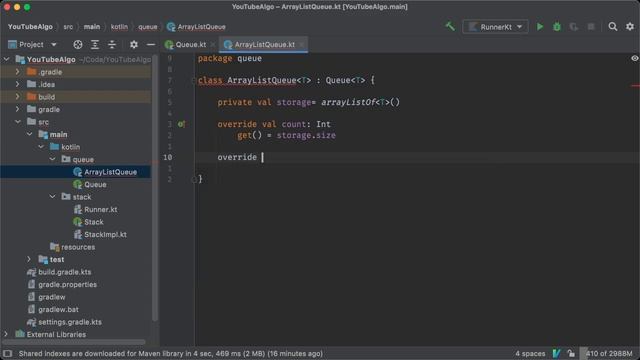Expand the test folder
The width and height of the screenshot is (640, 360).
[29, 260]
